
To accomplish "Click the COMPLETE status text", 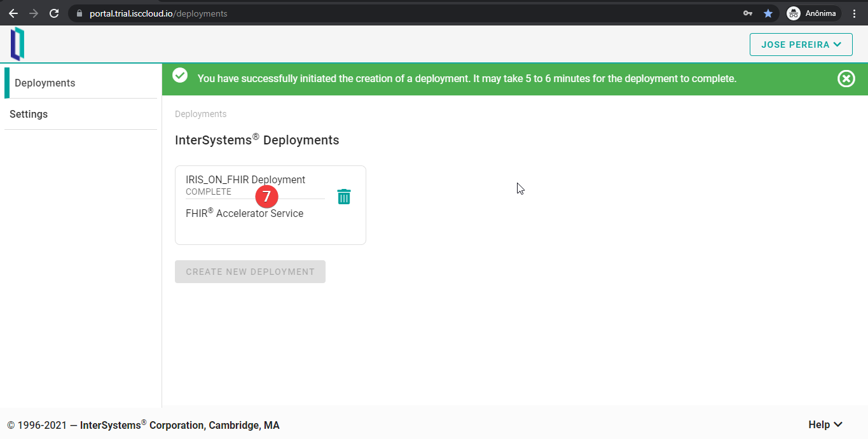I will pos(209,192).
